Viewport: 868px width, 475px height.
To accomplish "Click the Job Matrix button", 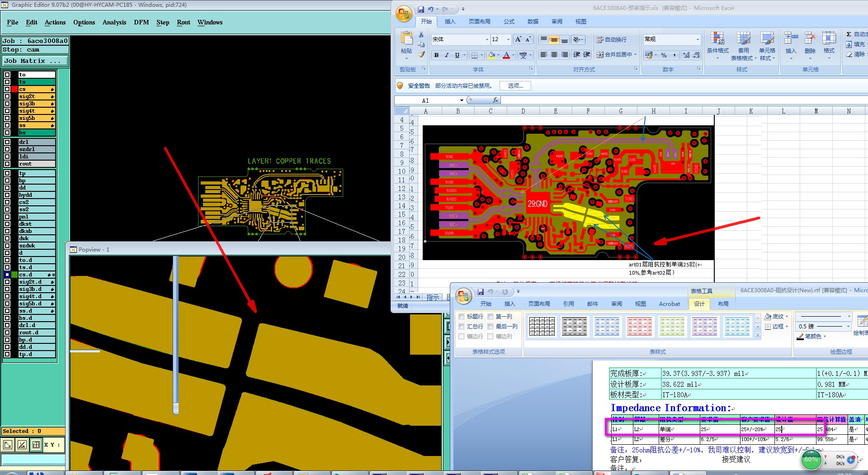I will click(x=35, y=61).
